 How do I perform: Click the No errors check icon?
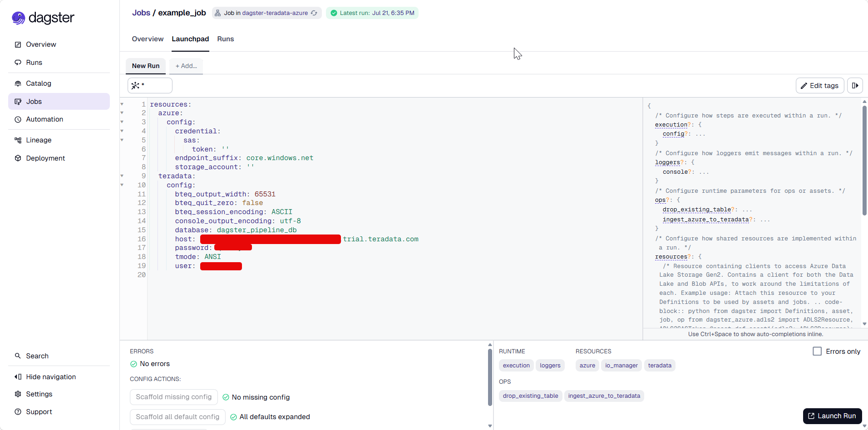click(x=133, y=364)
